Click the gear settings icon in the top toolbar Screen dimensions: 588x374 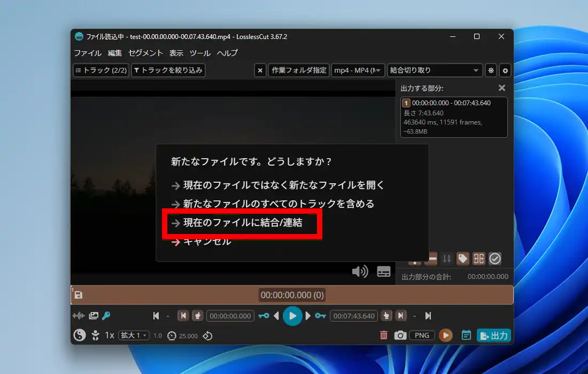[x=505, y=71]
